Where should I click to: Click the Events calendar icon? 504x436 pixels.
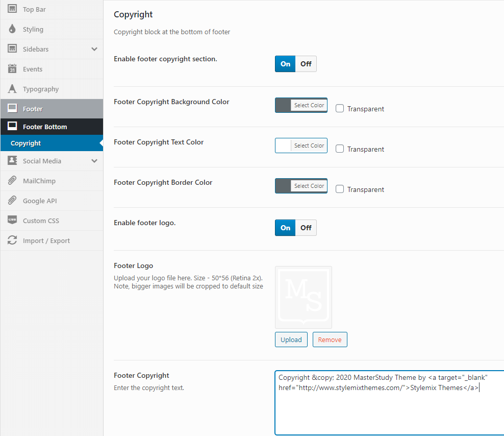click(x=12, y=69)
